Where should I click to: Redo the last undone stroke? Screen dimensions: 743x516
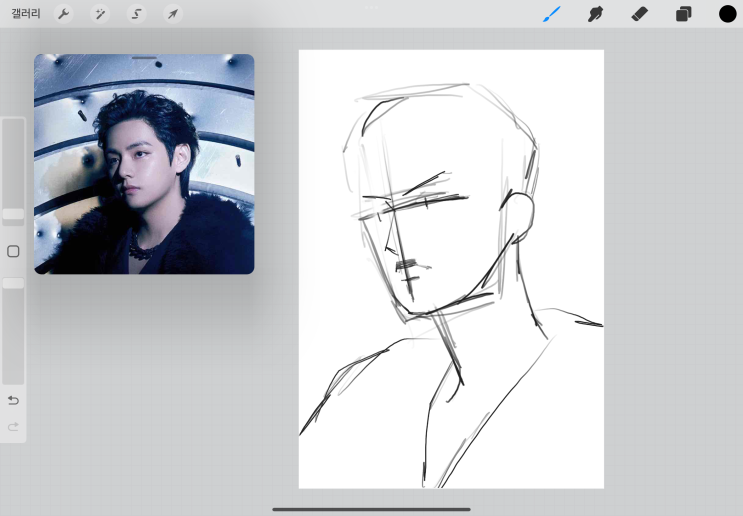(13, 427)
